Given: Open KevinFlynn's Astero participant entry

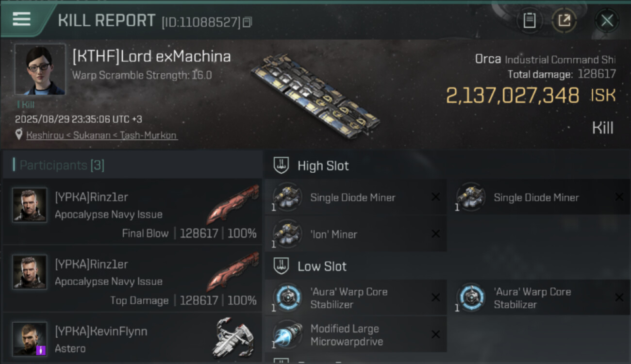Looking at the screenshot, I should [132, 338].
